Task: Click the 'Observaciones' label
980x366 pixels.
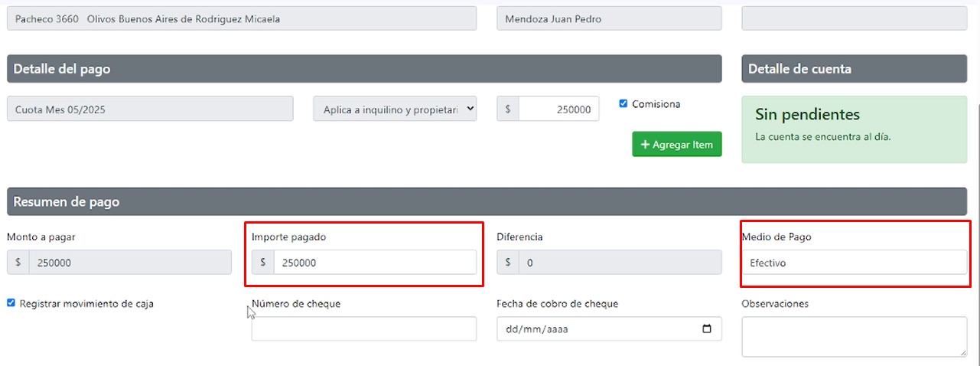Action: (775, 303)
